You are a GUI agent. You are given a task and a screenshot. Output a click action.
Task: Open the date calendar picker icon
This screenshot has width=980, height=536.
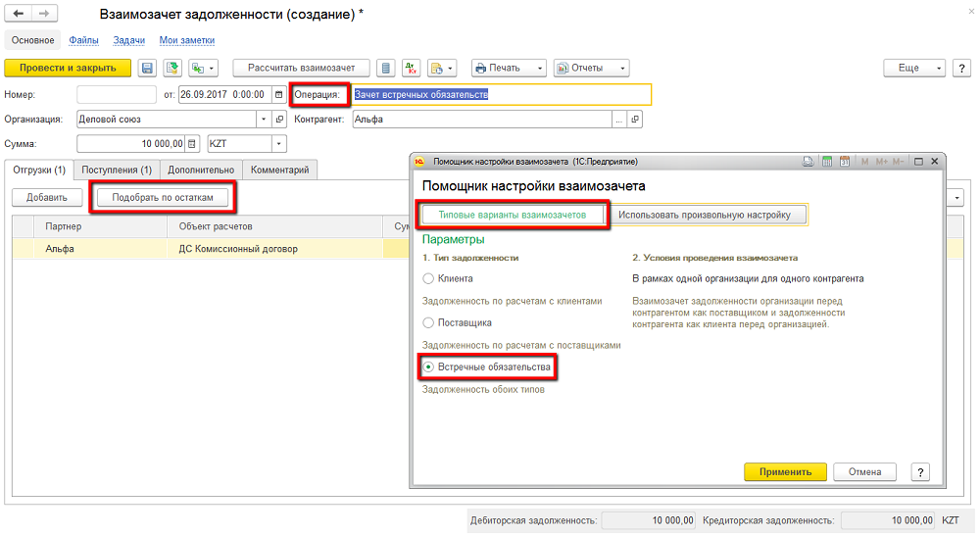click(x=279, y=95)
